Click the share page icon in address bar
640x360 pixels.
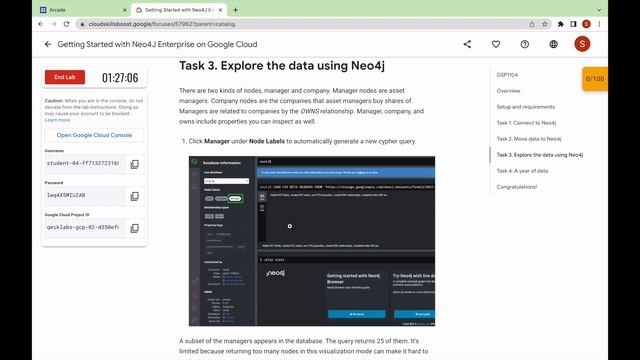(532, 24)
